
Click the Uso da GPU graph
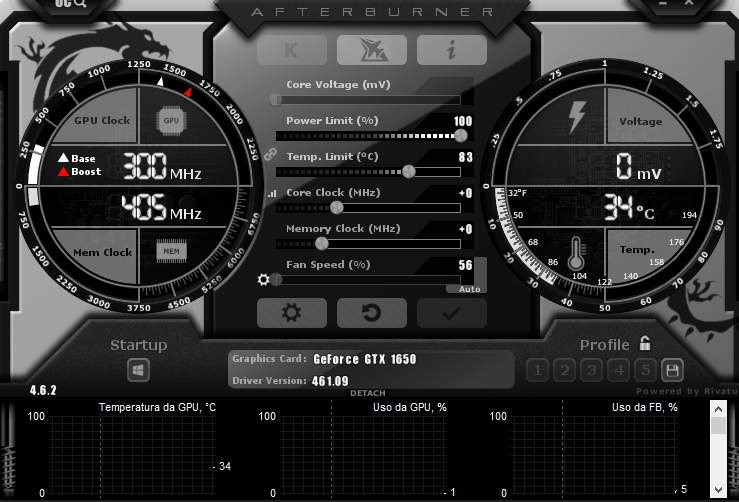(x=364, y=455)
